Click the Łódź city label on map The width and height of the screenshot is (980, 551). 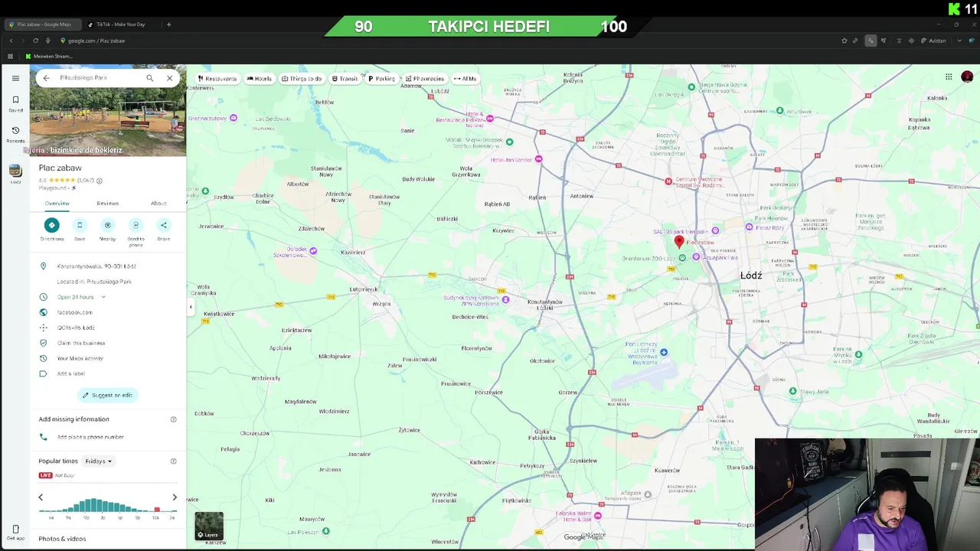pos(750,275)
